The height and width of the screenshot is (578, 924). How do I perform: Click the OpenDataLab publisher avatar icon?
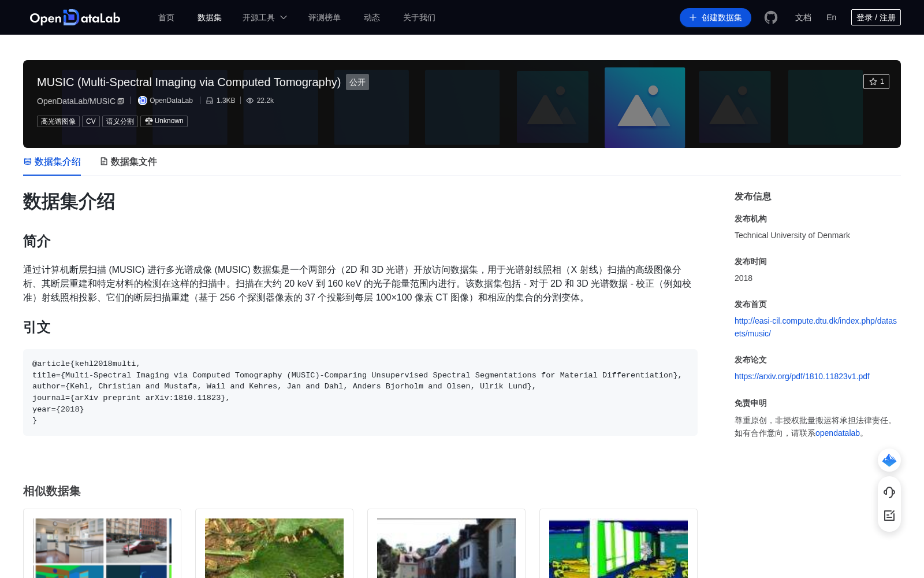tap(143, 101)
